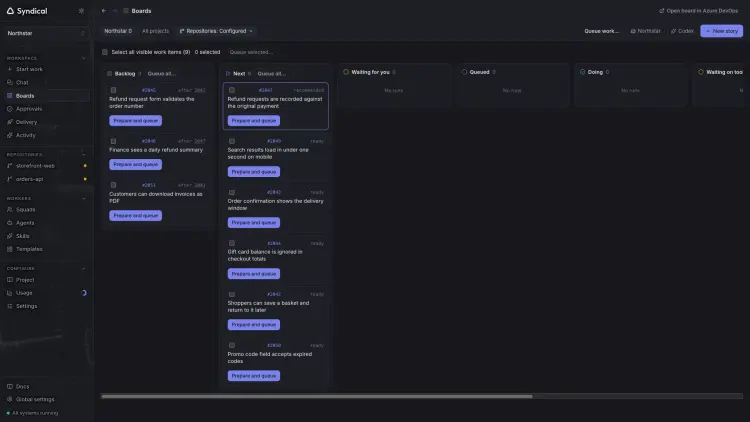This screenshot has height=422, width=750.
Task: Open the Northstar workspace switcher
Action: coord(46,33)
